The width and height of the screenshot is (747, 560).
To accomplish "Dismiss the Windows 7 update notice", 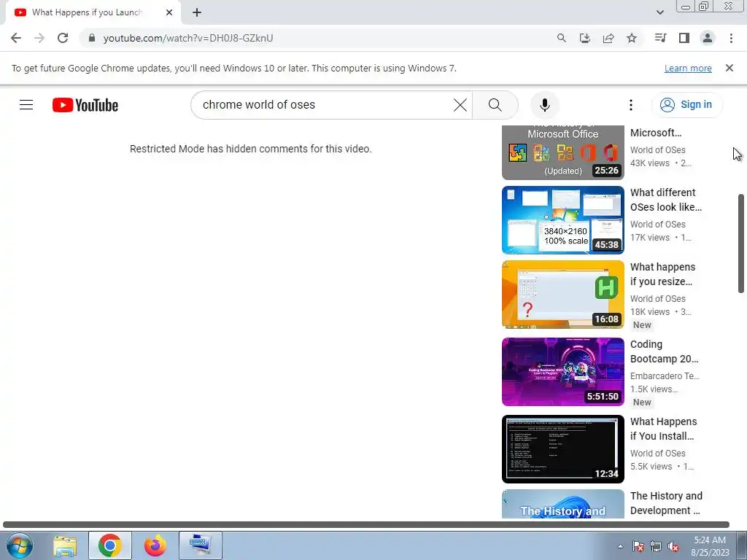I will click(729, 68).
